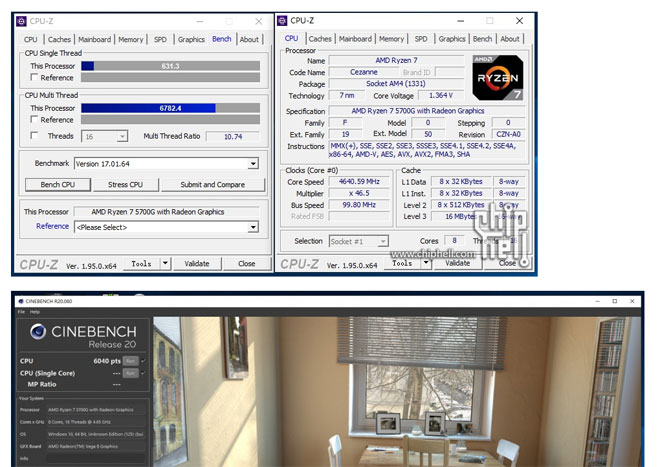The height and width of the screenshot is (467, 660).
Task: Click the AMD Ryzen 7 logo badge
Action: pos(498,77)
